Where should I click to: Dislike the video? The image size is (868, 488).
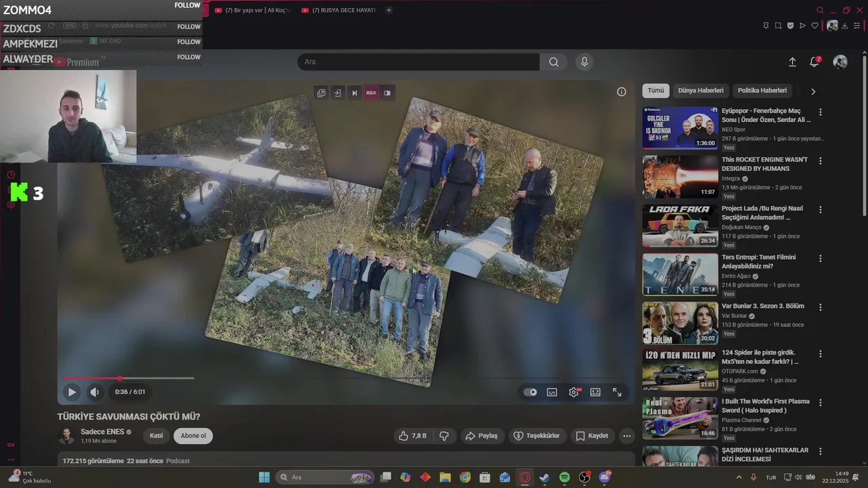444,436
